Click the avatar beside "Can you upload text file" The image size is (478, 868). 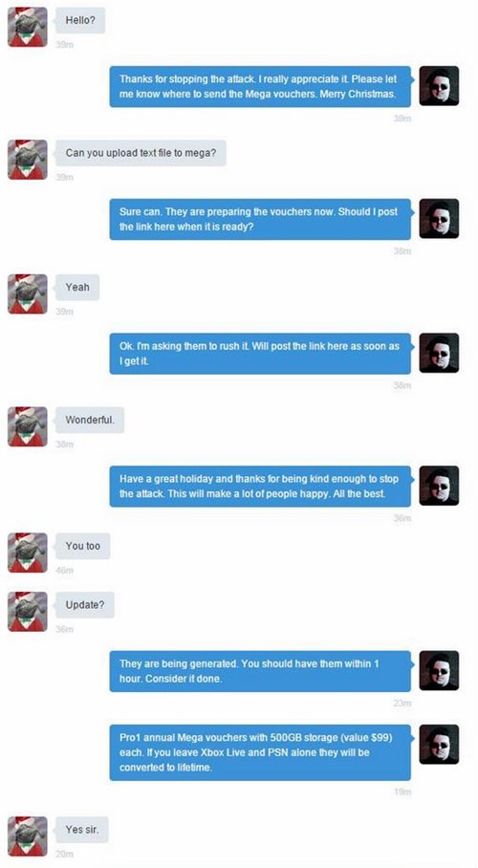click(x=28, y=160)
